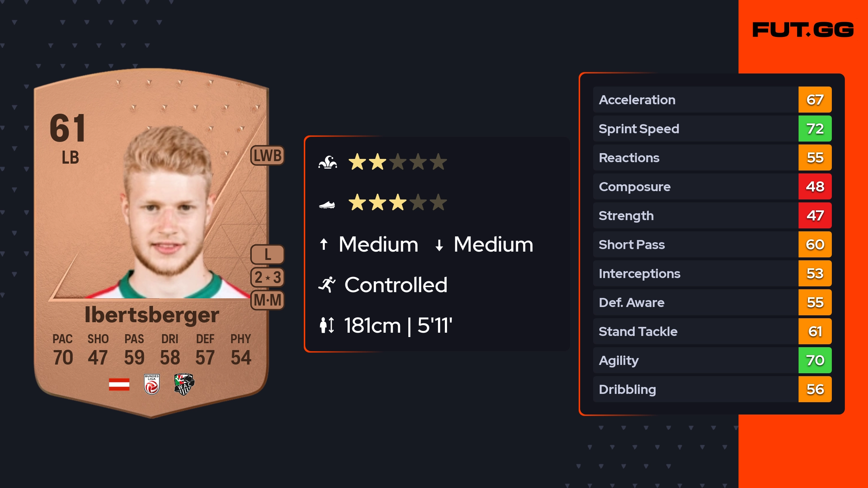This screenshot has width=868, height=488.
Task: Click the green Sprint Speed 72 value
Action: click(815, 129)
